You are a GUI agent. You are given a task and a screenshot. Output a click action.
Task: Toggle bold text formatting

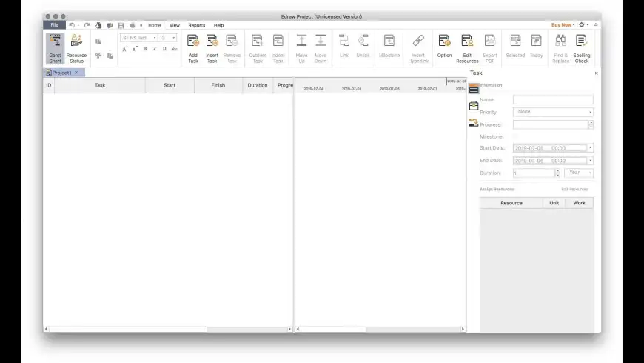coord(145,49)
